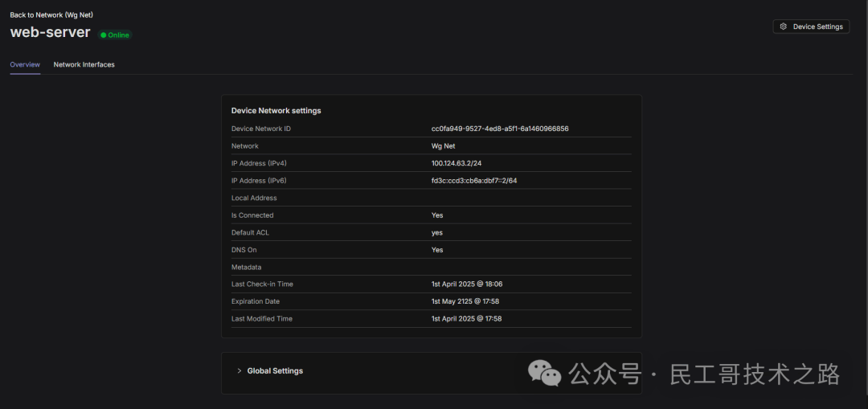Viewport: 868px width, 409px height.
Task: Open the Device Settings button label
Action: (817, 27)
